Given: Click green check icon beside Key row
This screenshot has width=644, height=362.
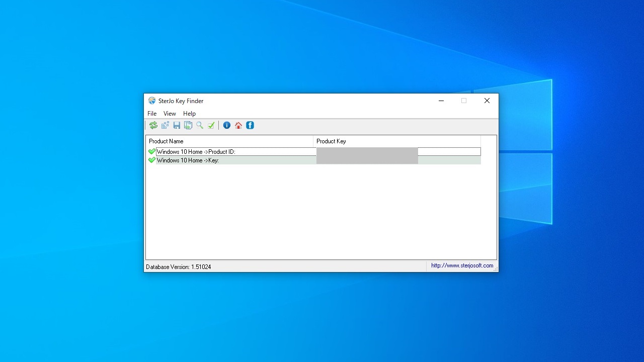Looking at the screenshot, I should point(152,160).
